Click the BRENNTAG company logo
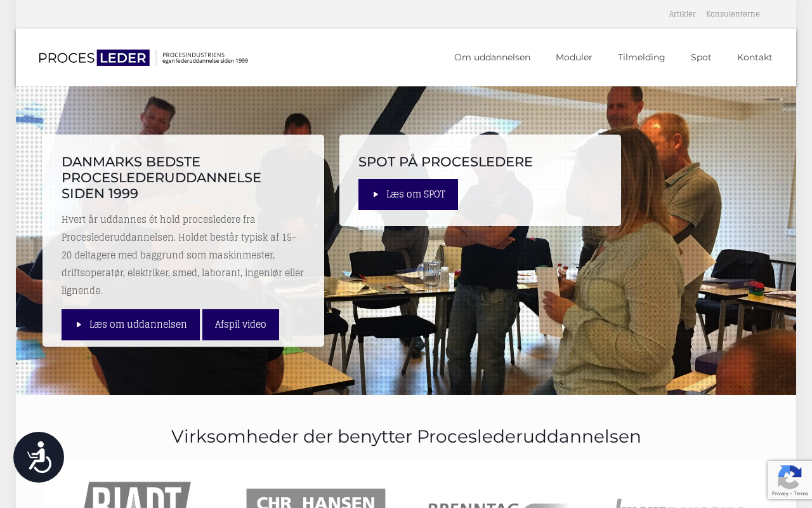 498,505
